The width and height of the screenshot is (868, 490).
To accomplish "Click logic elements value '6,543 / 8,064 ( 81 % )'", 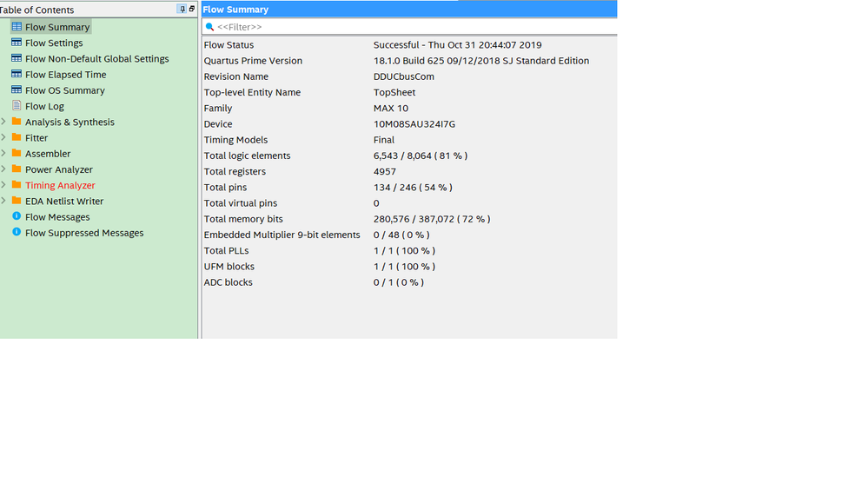I will 421,156.
